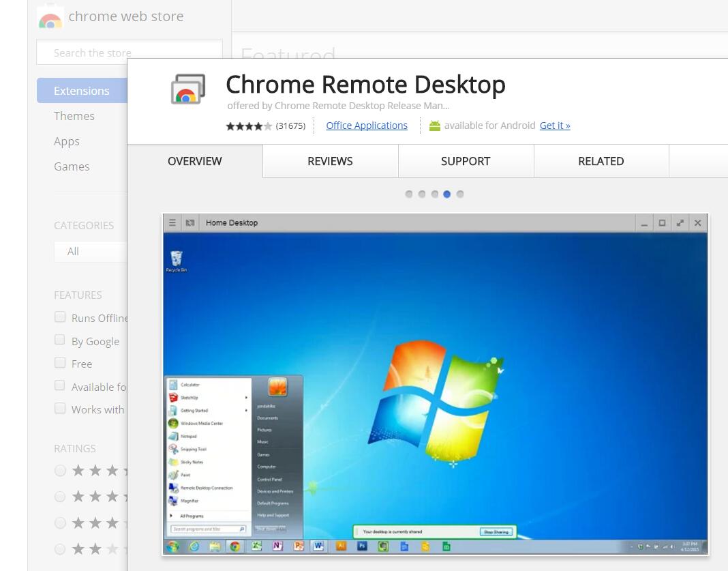Tick the 'Works with…' feature checkbox

[x=60, y=409]
